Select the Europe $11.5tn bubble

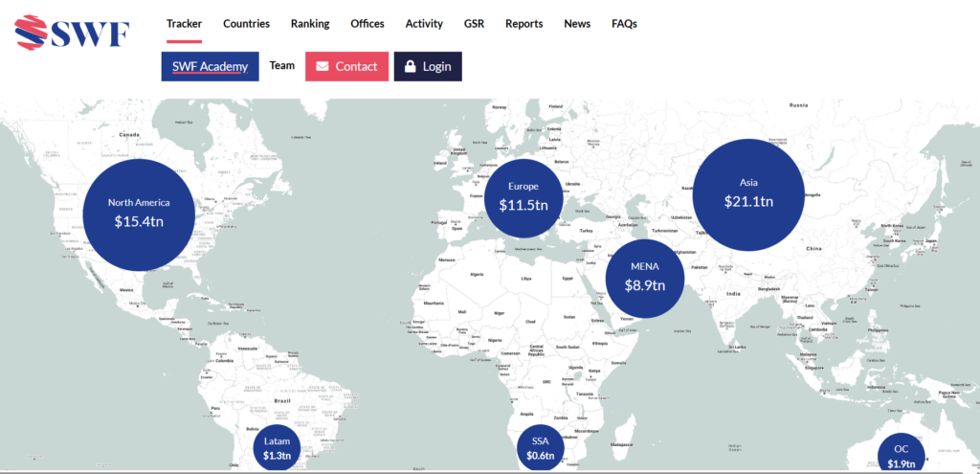[x=523, y=196]
